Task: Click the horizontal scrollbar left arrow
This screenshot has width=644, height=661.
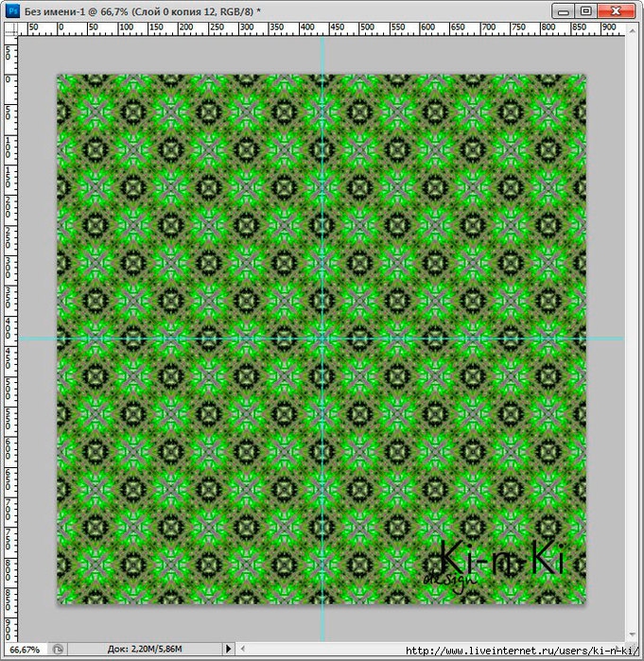Action: tap(242, 649)
